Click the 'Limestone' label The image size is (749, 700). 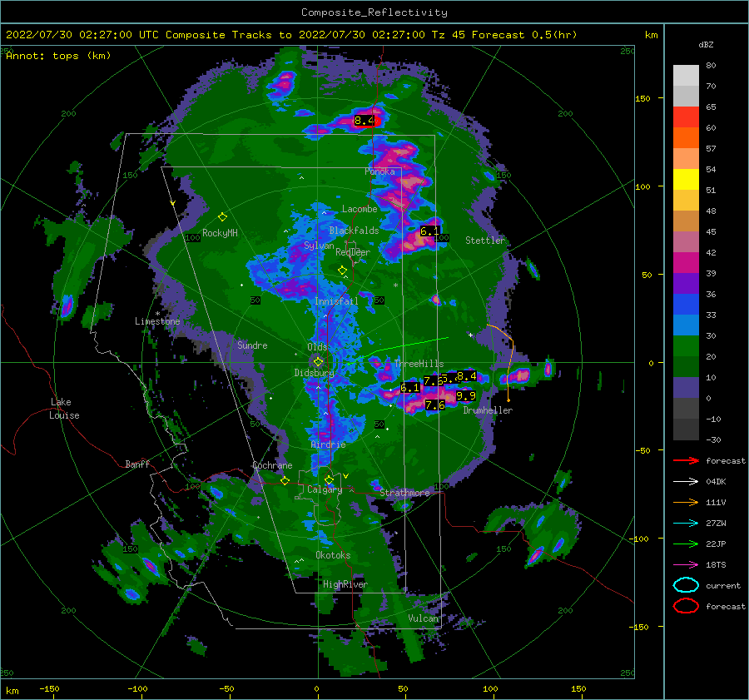tap(157, 321)
